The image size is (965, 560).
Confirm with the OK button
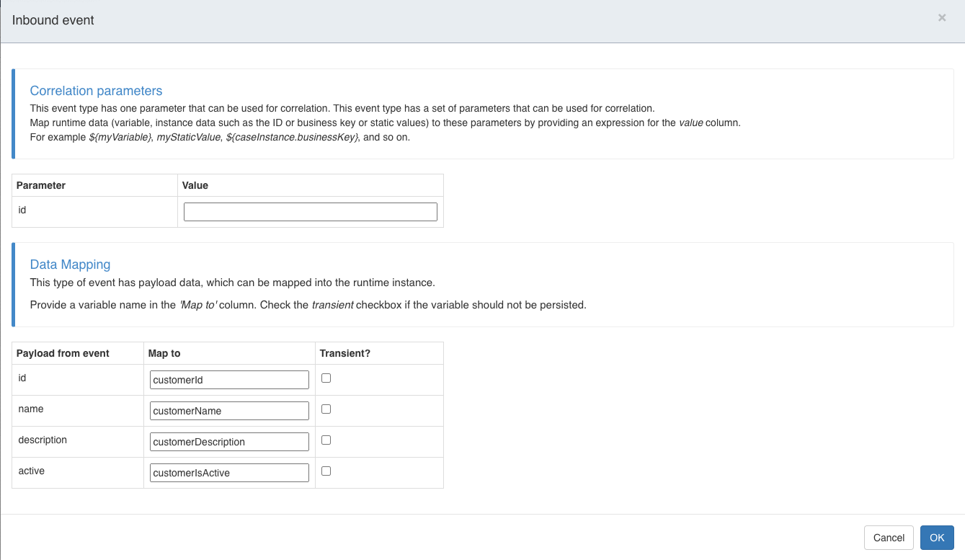click(x=936, y=538)
